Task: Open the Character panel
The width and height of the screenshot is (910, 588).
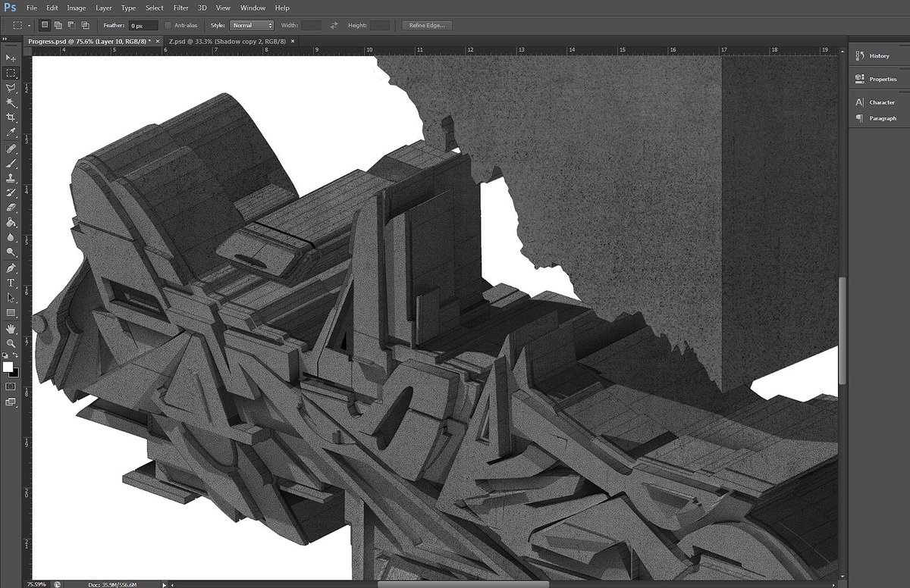Action: 877,102
